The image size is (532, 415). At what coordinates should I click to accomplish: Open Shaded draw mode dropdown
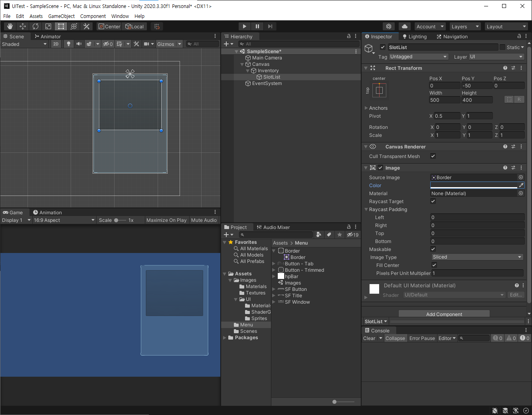coord(24,44)
